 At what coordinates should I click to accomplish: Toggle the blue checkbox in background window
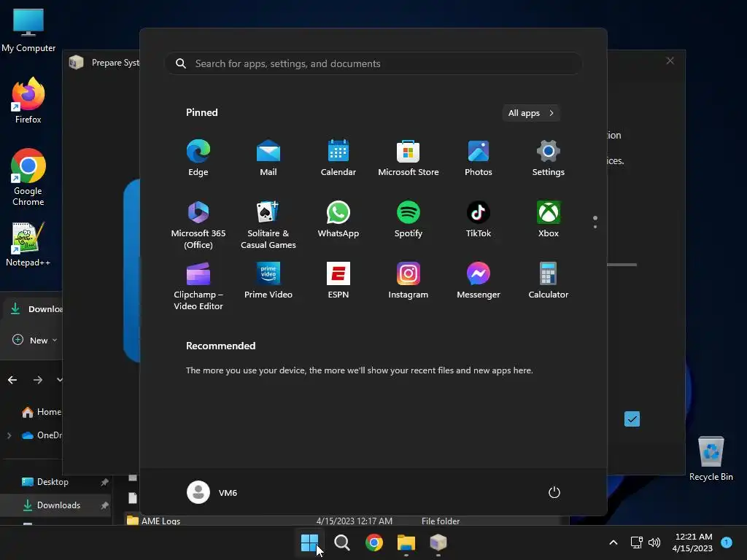632,419
